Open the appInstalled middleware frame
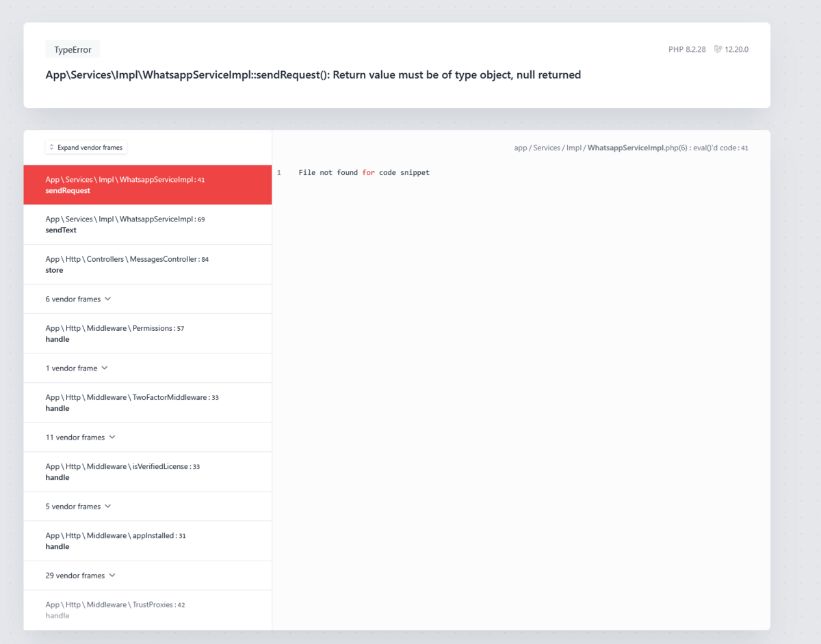 (x=148, y=541)
